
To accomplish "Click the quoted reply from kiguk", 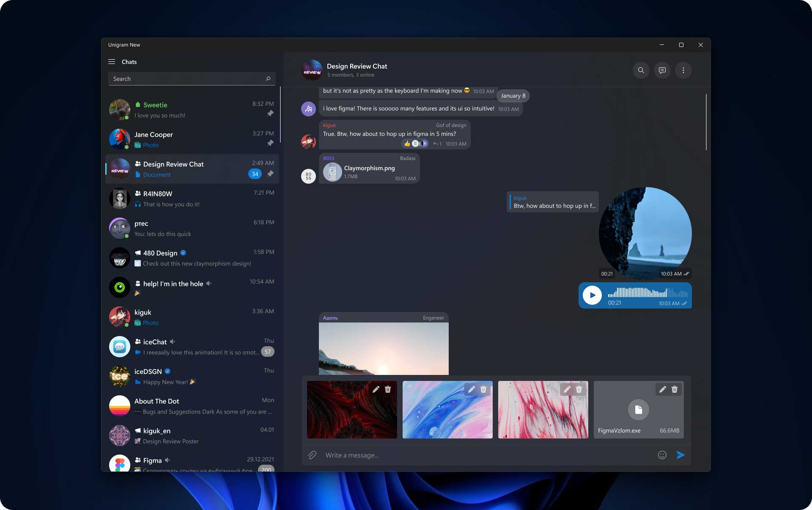I will point(552,202).
